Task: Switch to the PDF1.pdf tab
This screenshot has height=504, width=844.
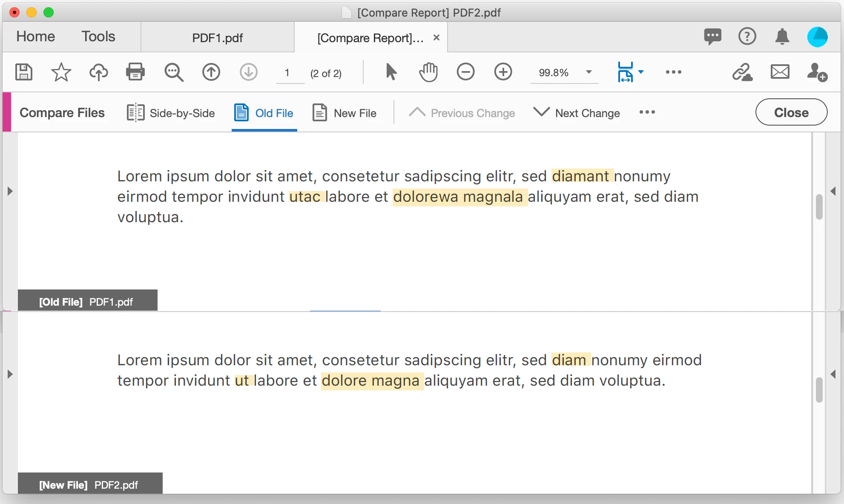Action: (217, 38)
